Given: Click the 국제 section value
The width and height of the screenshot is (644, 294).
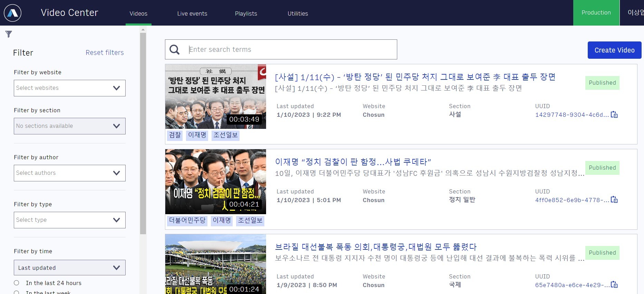Looking at the screenshot, I should [455, 285].
